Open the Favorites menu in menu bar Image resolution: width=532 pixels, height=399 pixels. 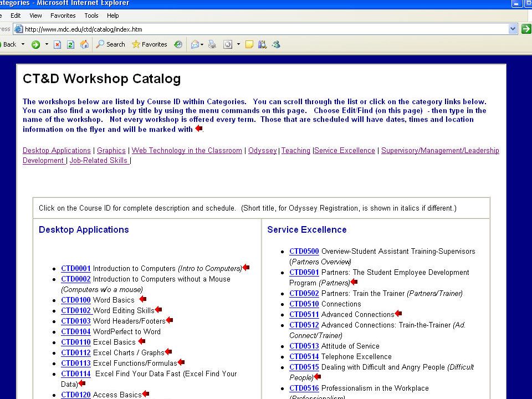[63, 16]
